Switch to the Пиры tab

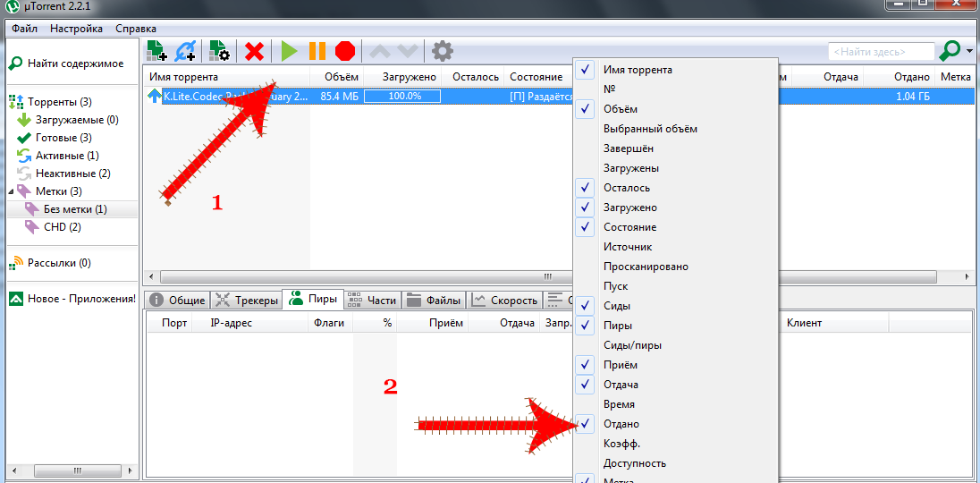pos(313,300)
